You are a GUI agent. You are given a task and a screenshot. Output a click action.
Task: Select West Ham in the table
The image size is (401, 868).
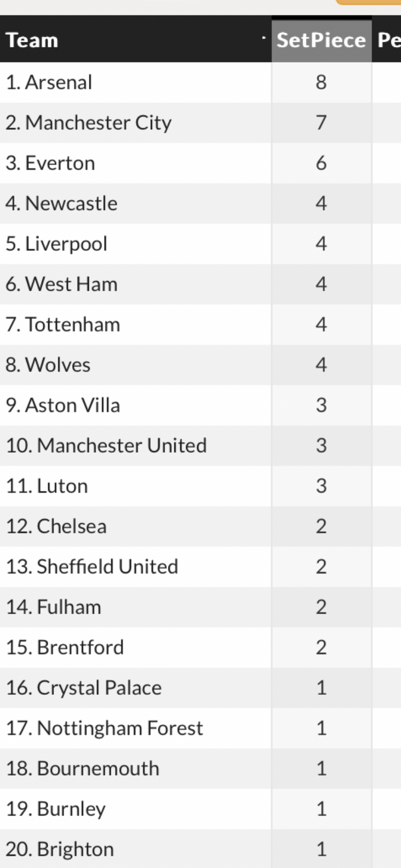(x=71, y=284)
